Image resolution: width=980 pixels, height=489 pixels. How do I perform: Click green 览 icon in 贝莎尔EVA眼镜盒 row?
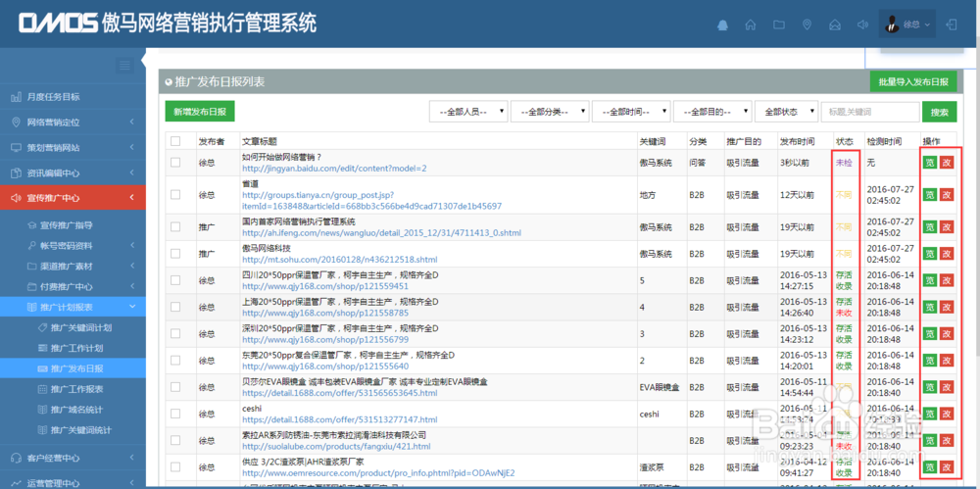930,387
